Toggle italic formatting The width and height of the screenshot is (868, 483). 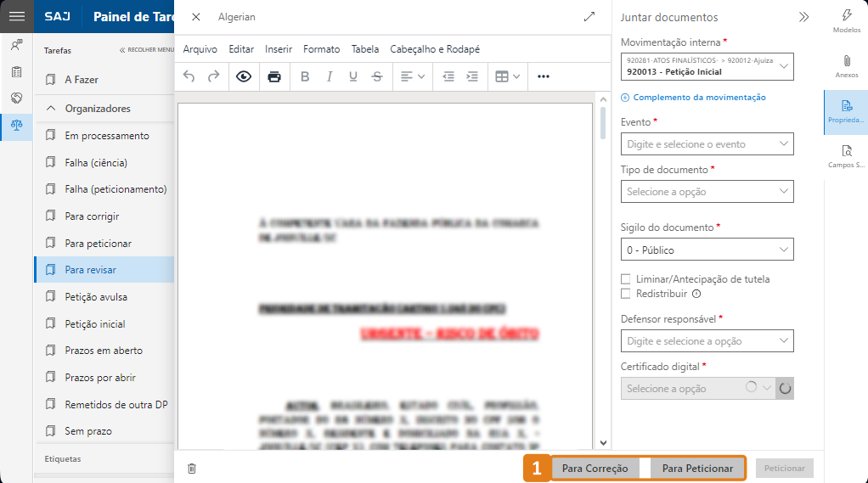tap(330, 76)
